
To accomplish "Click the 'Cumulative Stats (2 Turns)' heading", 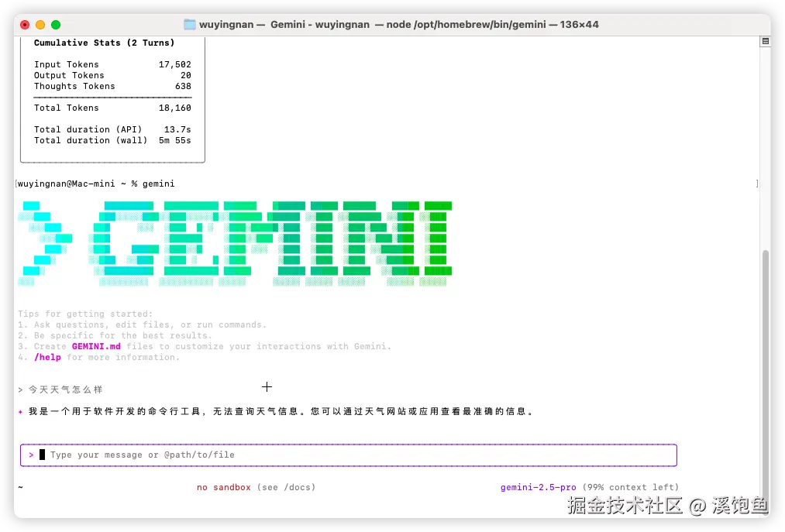I will [x=104, y=43].
